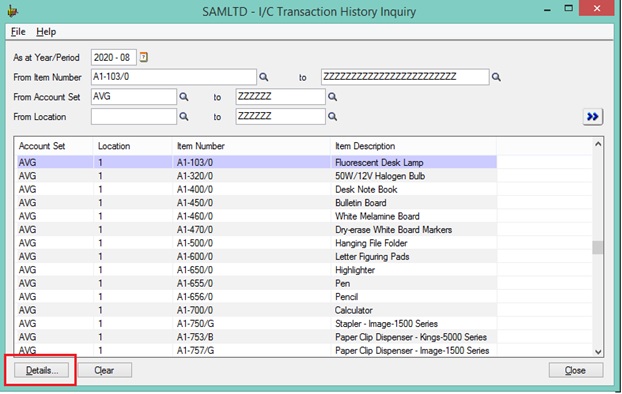Click item number A1-470/0
Viewport: 622px width, 394px height.
tap(195, 230)
